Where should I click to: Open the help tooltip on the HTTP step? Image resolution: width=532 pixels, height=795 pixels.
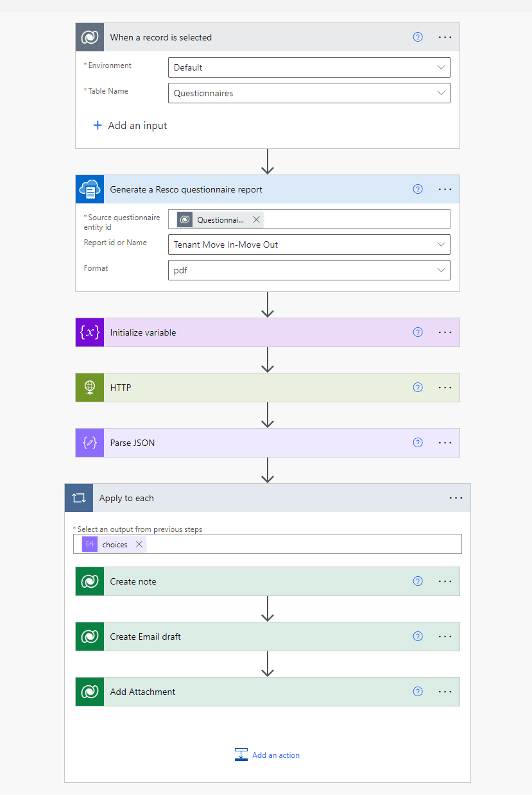[x=418, y=387]
